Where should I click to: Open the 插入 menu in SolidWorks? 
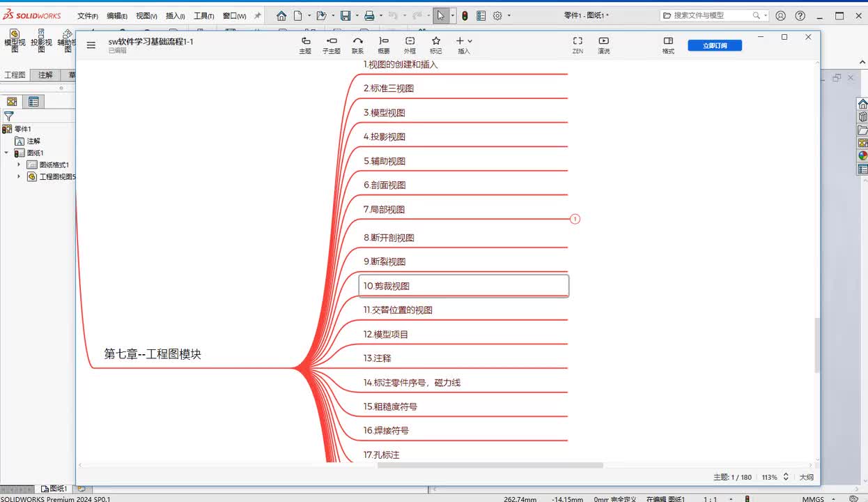tap(176, 16)
